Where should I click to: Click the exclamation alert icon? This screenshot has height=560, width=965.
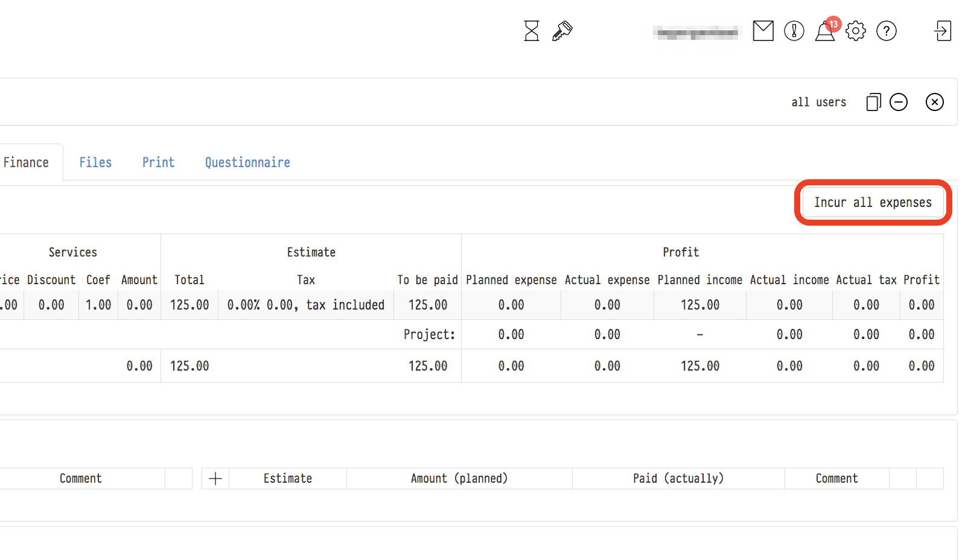point(794,31)
